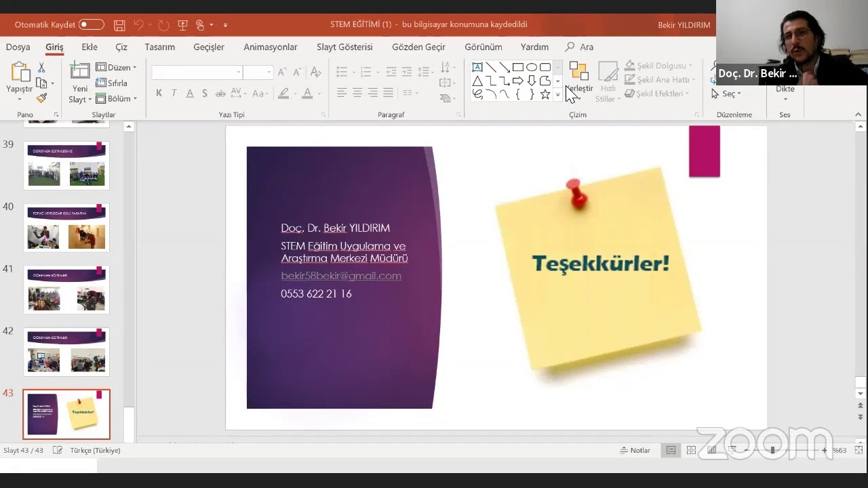Select slide 39 thumbnail
Screen dimensions: 868x488
click(x=66, y=165)
